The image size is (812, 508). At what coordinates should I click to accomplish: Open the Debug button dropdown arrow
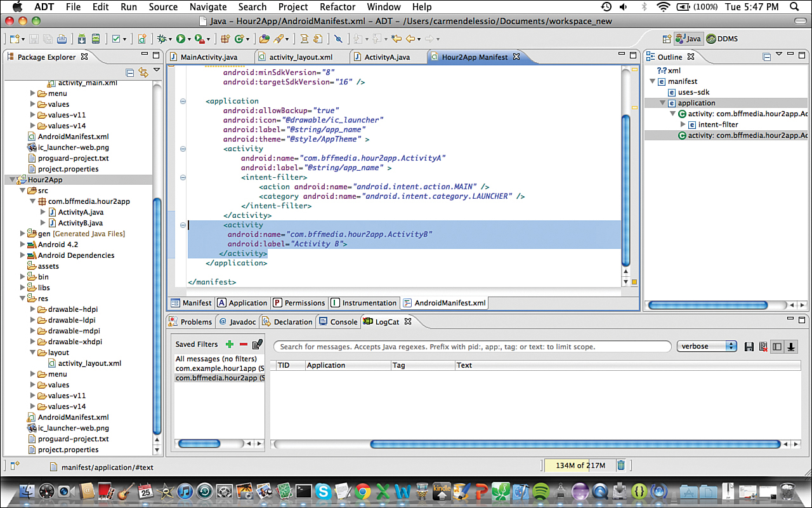pyautogui.click(x=171, y=39)
